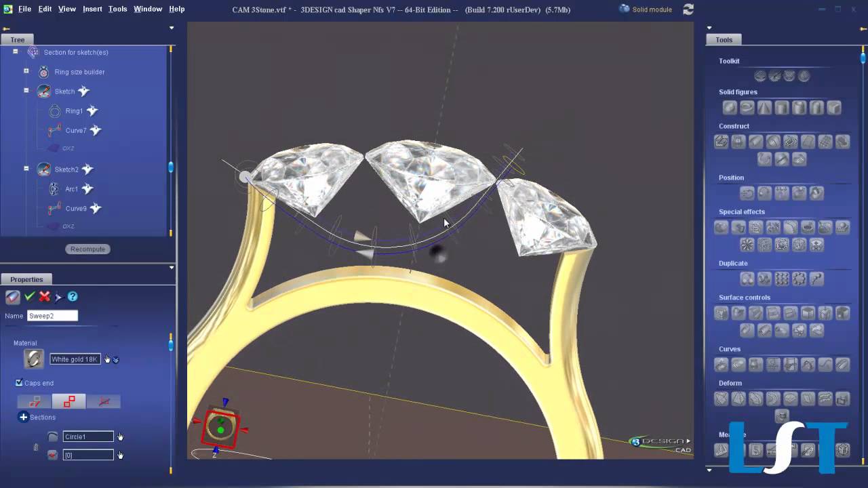The image size is (868, 488).
Task: Open the Help menu
Action: tap(177, 9)
